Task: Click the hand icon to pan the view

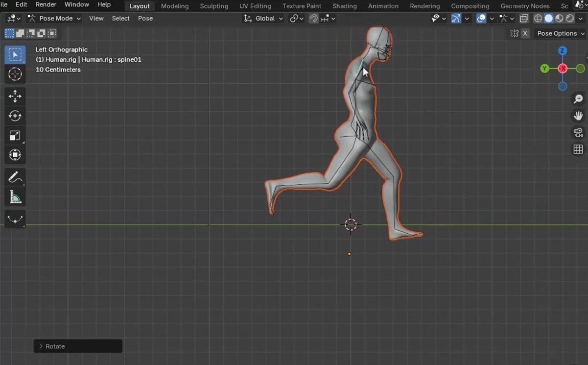Action: (578, 116)
